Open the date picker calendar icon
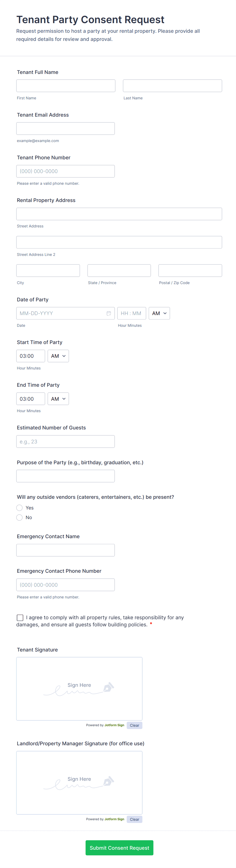Viewport: 236px width, 868px height. pyautogui.click(x=109, y=313)
